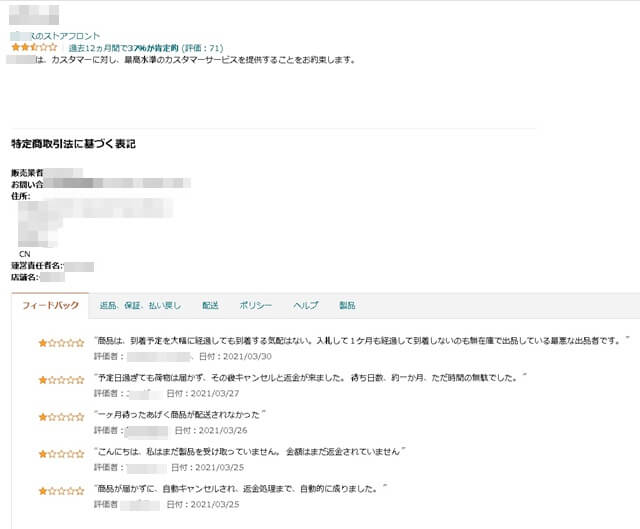Click one-star rating of the 2021/03/30 review
The height and width of the screenshot is (529, 640).
pos(61,343)
